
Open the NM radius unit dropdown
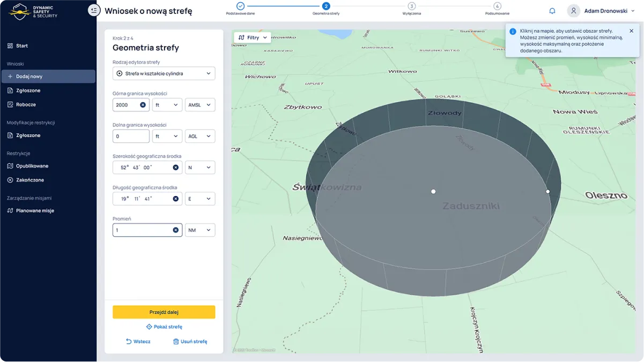(x=199, y=230)
